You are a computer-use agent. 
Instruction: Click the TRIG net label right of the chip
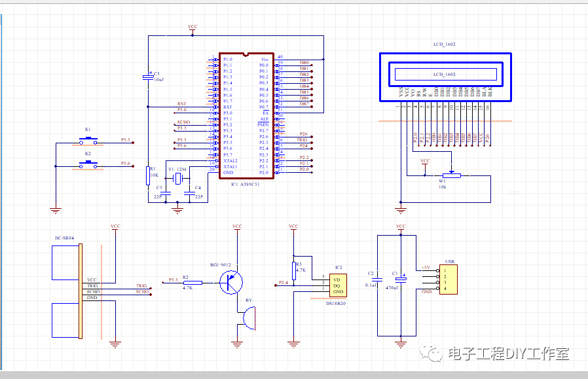pyautogui.click(x=302, y=140)
